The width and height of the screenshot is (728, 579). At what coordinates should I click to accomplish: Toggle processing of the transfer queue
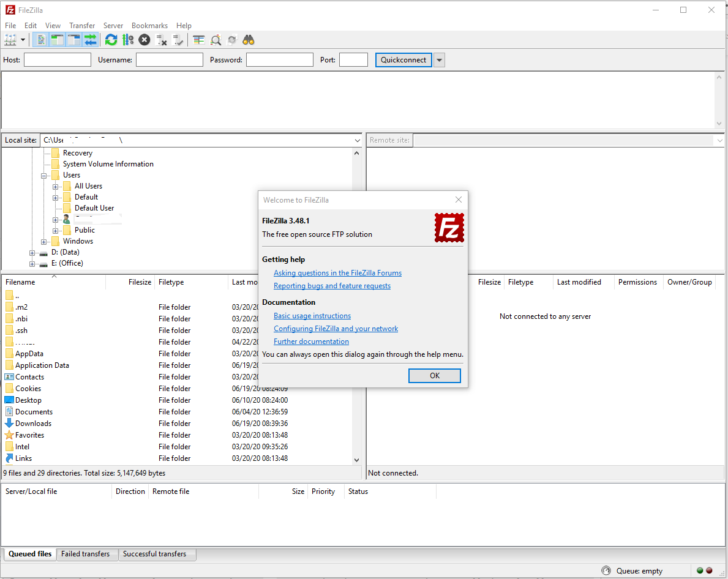coord(128,40)
